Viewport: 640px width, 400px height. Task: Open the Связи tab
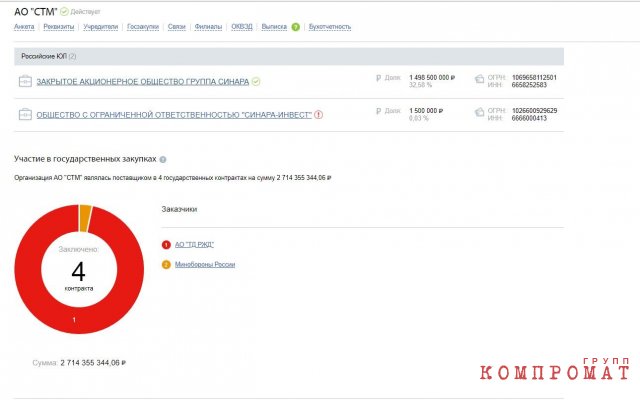176,27
